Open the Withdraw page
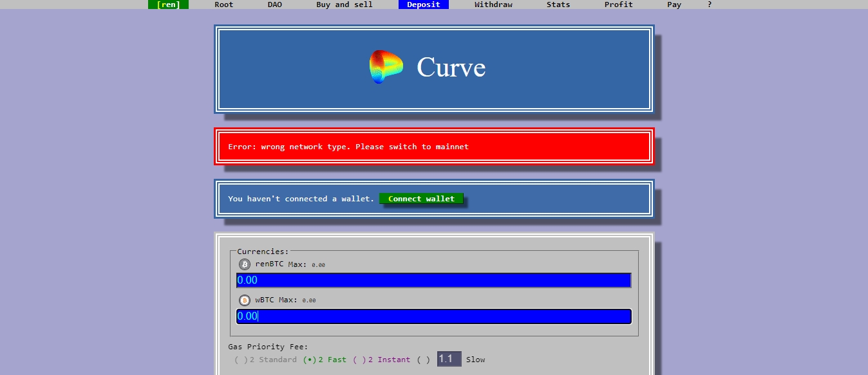The height and width of the screenshot is (375, 868). pyautogui.click(x=493, y=5)
